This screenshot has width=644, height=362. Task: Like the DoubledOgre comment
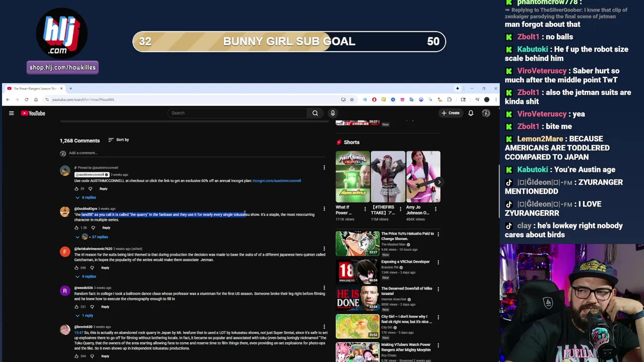click(x=76, y=228)
